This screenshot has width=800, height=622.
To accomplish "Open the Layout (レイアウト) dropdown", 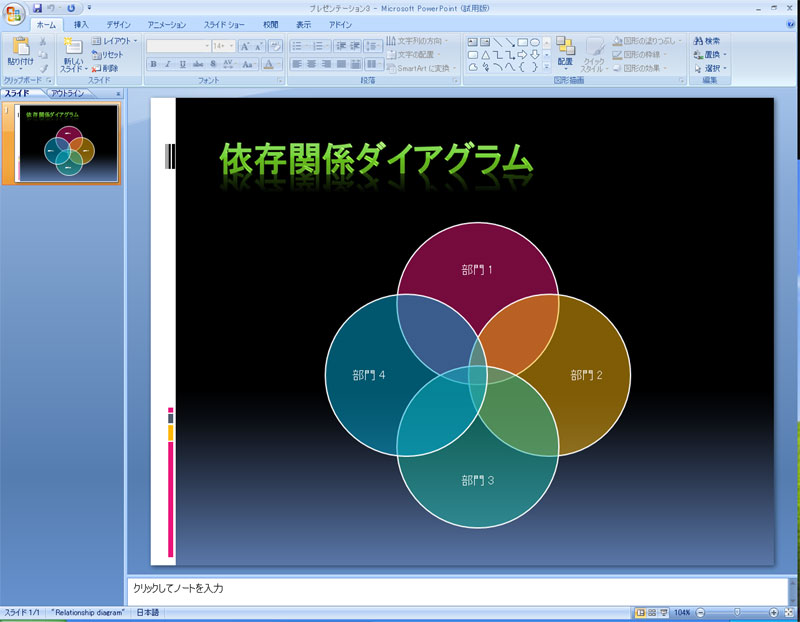I will pos(114,41).
